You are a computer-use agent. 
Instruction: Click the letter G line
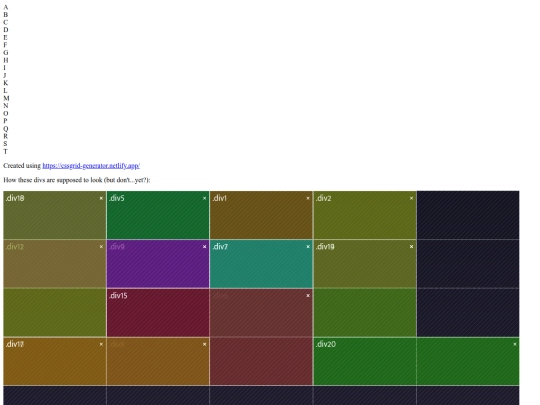click(6, 52)
